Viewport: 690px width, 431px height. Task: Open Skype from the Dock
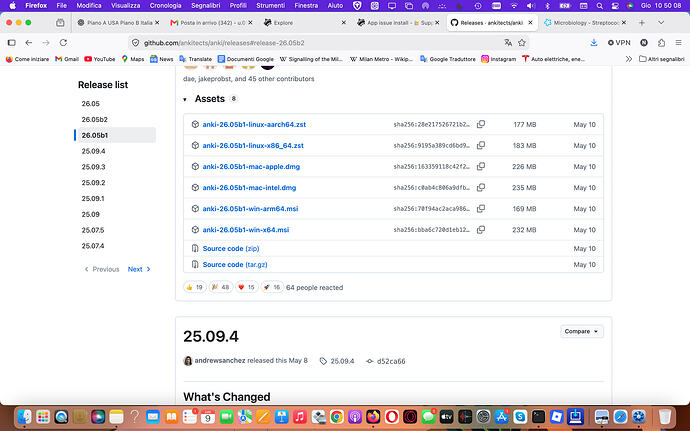(x=520, y=416)
